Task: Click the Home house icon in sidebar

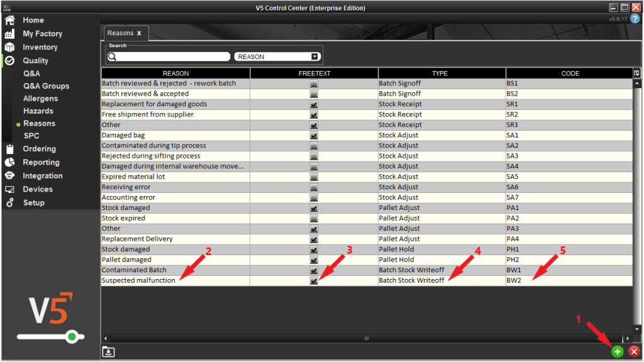Action: coord(10,20)
